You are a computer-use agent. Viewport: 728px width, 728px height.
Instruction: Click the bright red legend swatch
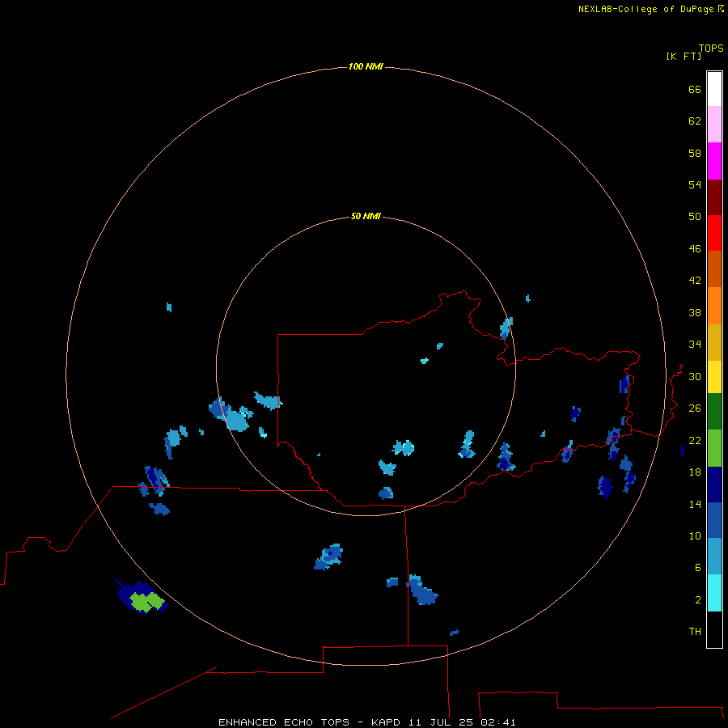pos(714,233)
